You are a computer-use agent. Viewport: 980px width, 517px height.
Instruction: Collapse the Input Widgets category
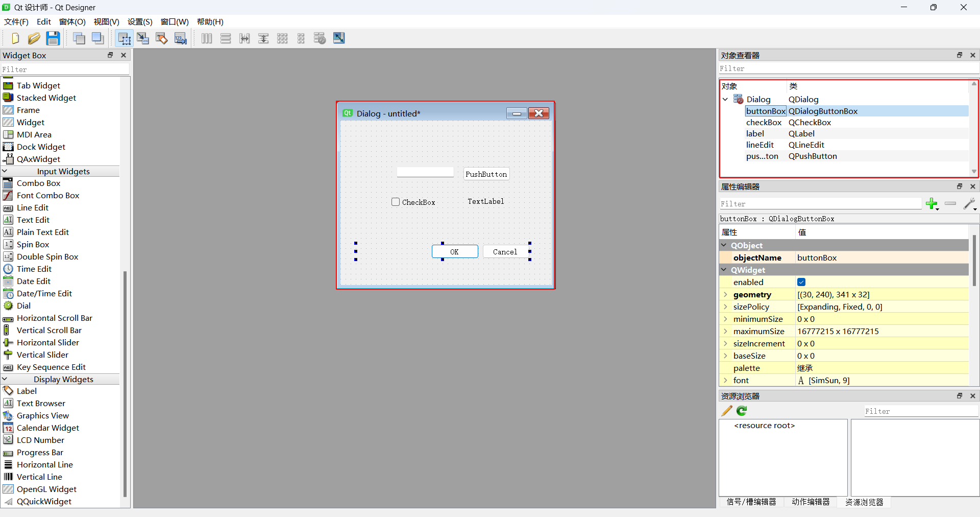pos(5,171)
